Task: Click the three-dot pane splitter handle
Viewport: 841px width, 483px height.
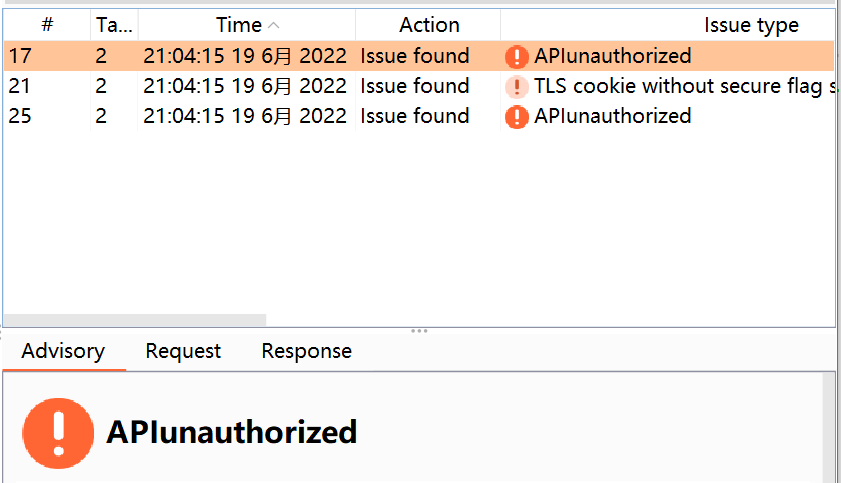Action: (419, 331)
